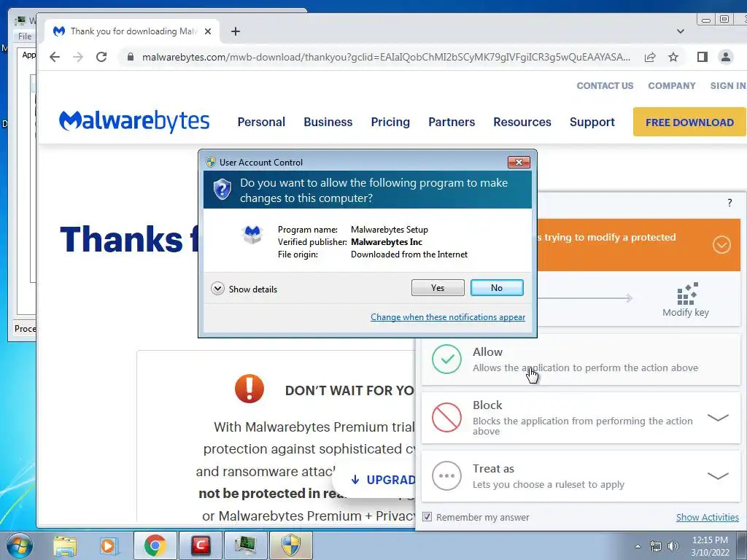Open a new browser tab

(236, 31)
